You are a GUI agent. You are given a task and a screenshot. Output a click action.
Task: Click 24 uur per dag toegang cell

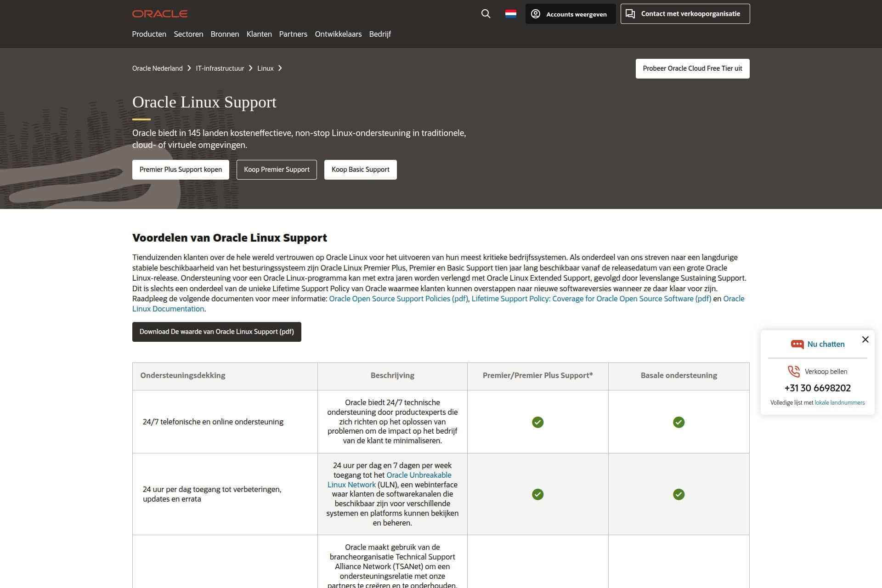225,494
